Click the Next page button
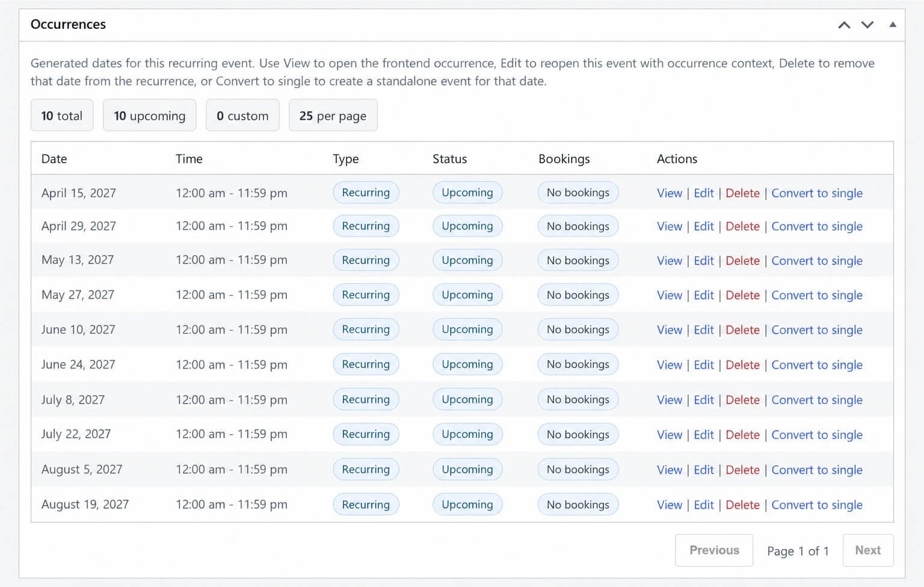Screen dimensions: 924x587 pyautogui.click(x=868, y=550)
